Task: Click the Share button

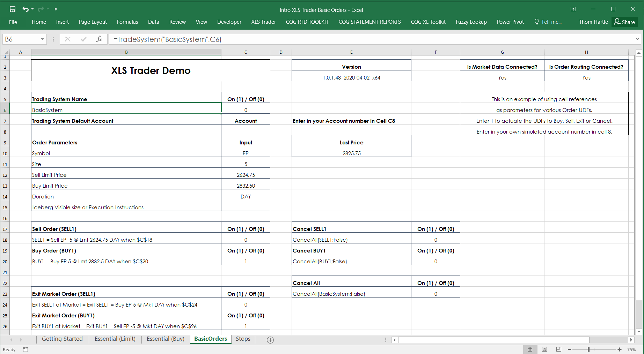Action: (624, 22)
